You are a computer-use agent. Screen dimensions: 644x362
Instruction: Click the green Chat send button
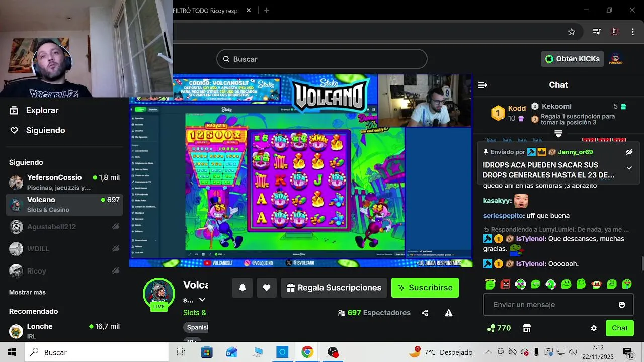(619, 328)
